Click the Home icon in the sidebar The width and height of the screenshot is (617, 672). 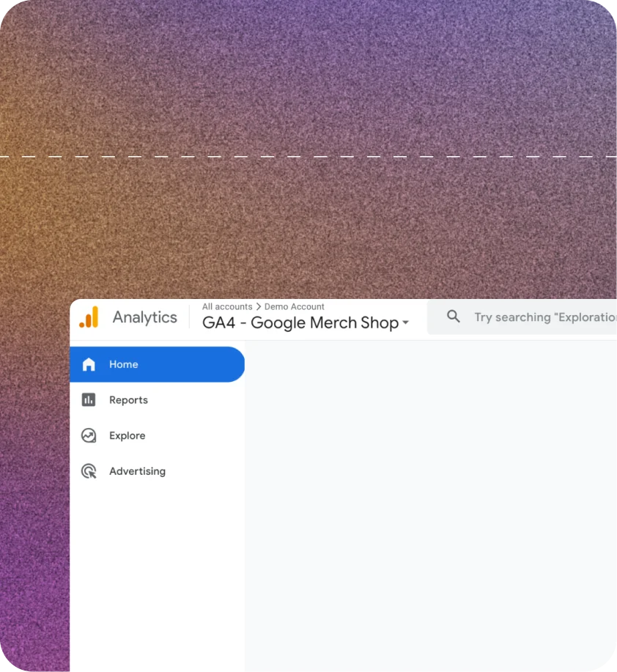(89, 364)
